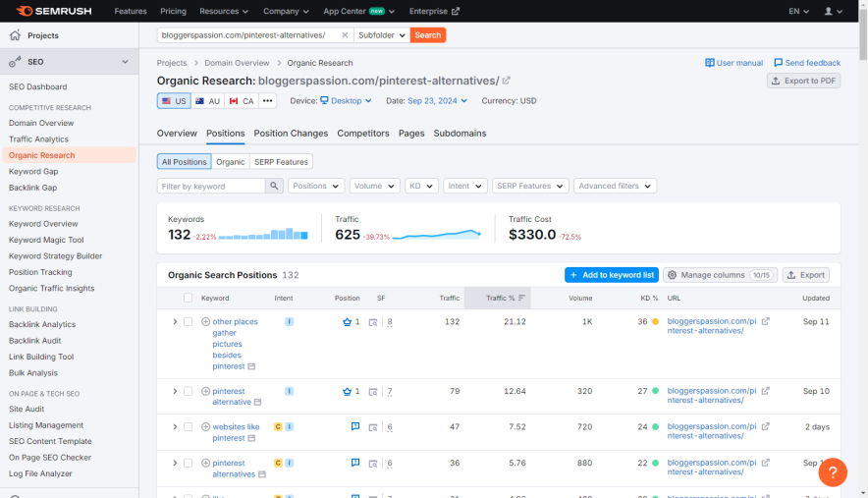Click the Filter by keyword input field
The width and height of the screenshot is (868, 498).
click(211, 186)
